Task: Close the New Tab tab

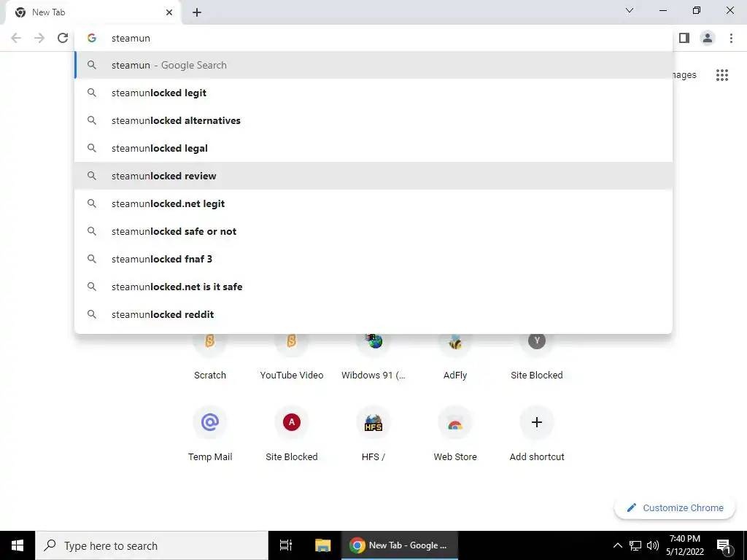Action: click(169, 13)
